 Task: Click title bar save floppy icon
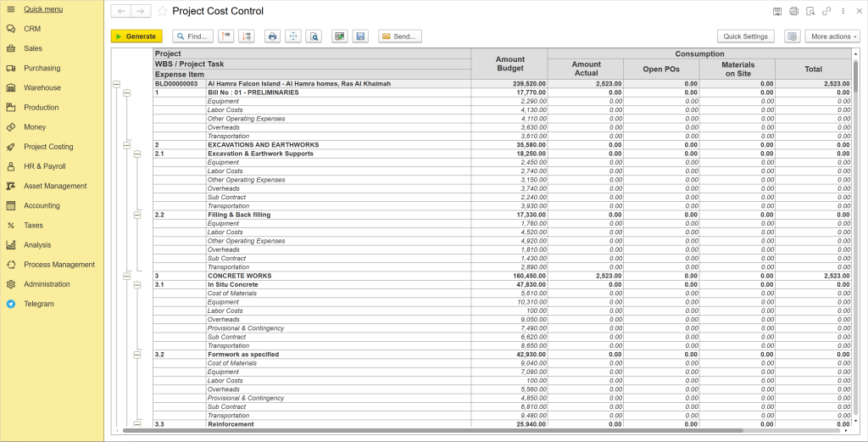777,11
